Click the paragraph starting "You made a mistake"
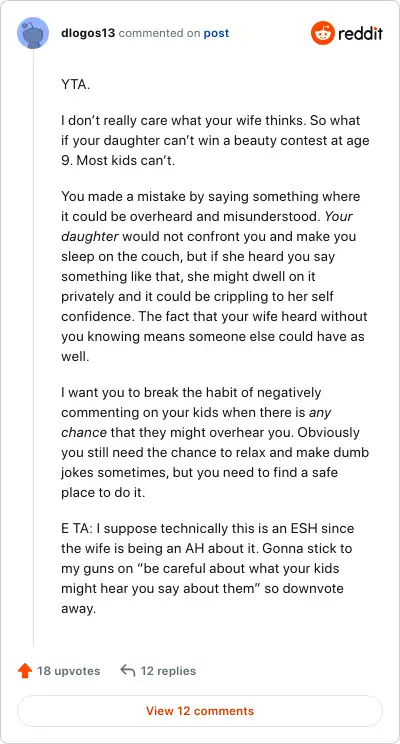Viewport: 400px width, 744px height. click(x=215, y=277)
